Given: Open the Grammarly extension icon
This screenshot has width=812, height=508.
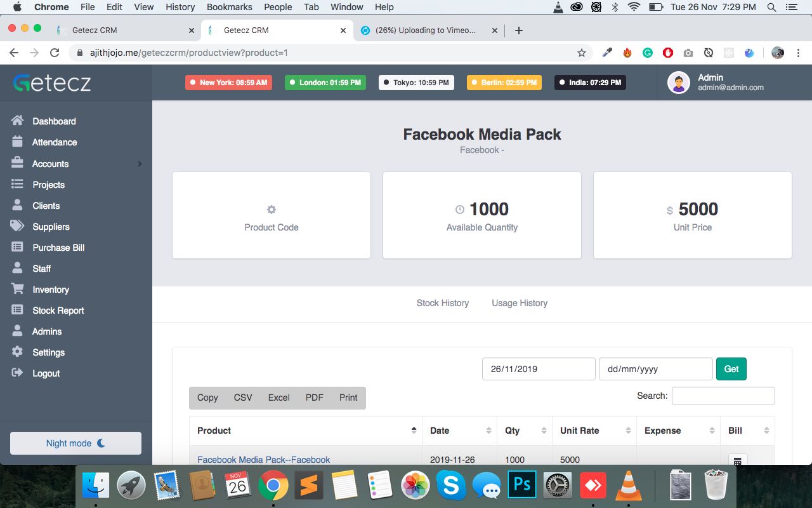Looking at the screenshot, I should [648, 53].
